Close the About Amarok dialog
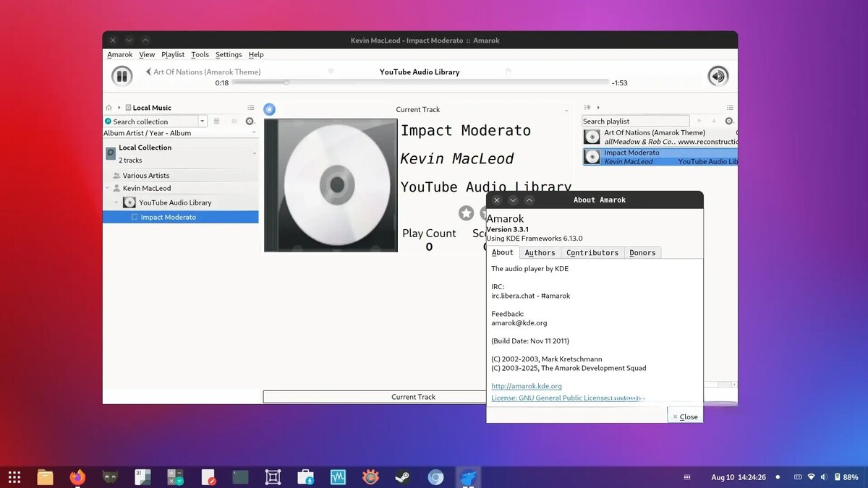Screen dimensions: 868x488 [684, 416]
